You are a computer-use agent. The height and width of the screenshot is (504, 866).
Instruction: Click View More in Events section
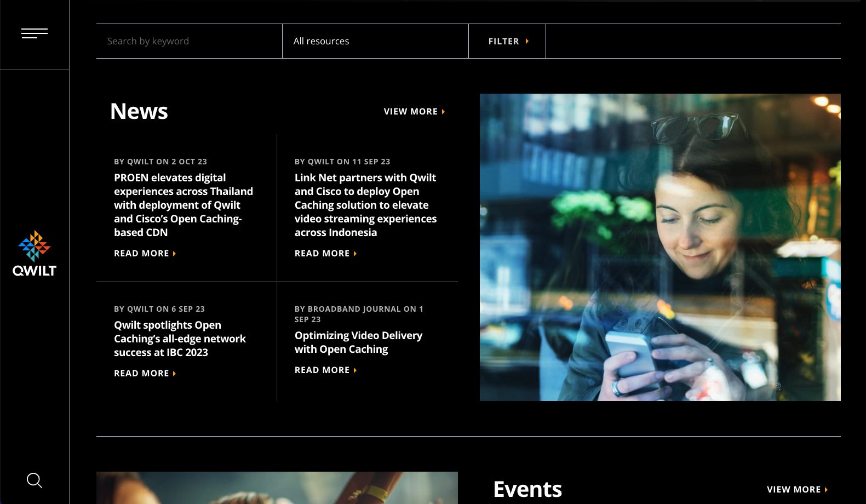(798, 490)
